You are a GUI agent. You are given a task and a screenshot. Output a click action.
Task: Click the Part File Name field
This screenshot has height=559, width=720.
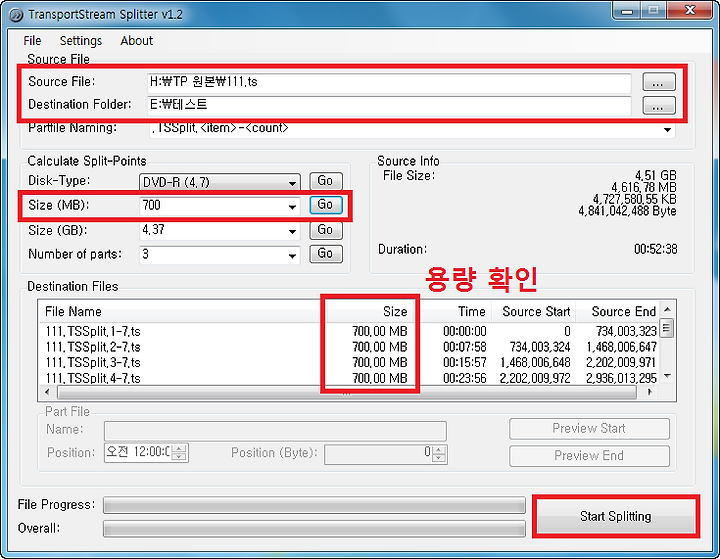point(275,431)
